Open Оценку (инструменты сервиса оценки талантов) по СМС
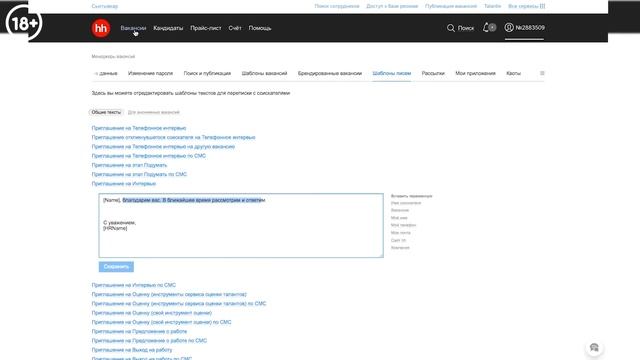The image size is (640, 360). click(x=179, y=304)
